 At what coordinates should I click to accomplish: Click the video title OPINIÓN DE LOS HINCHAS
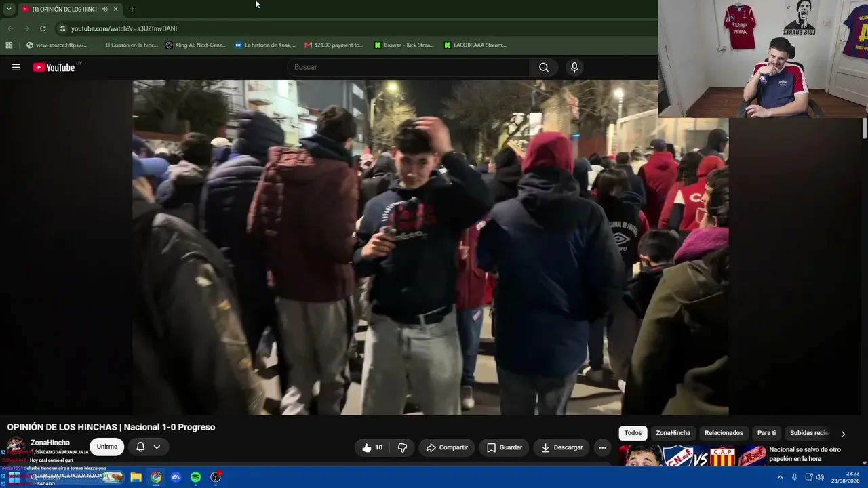pos(111,427)
